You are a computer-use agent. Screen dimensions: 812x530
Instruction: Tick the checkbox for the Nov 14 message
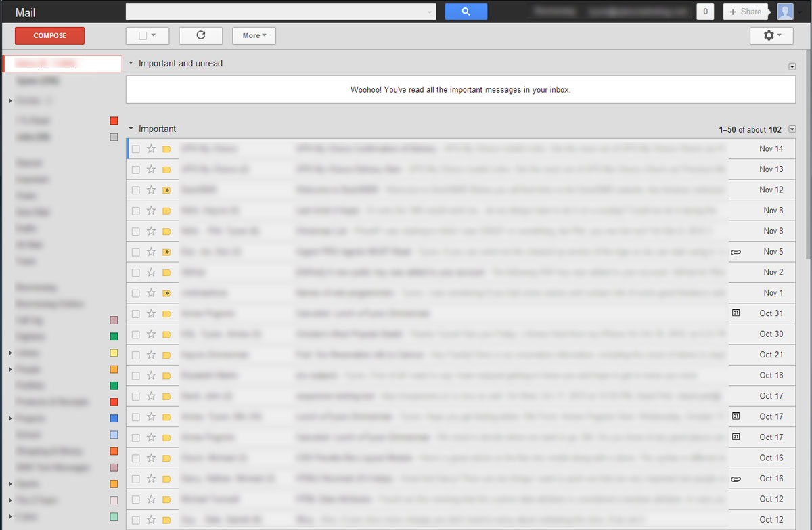(x=135, y=149)
